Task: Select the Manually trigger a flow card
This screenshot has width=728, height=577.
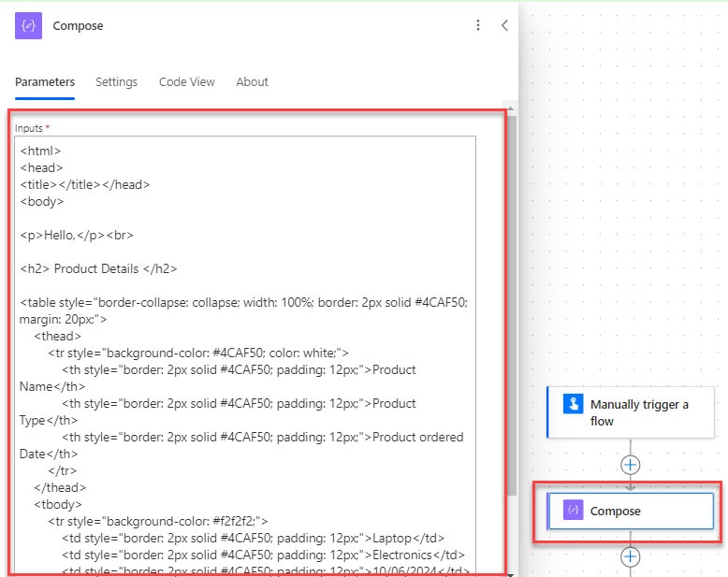Action: 631,412
